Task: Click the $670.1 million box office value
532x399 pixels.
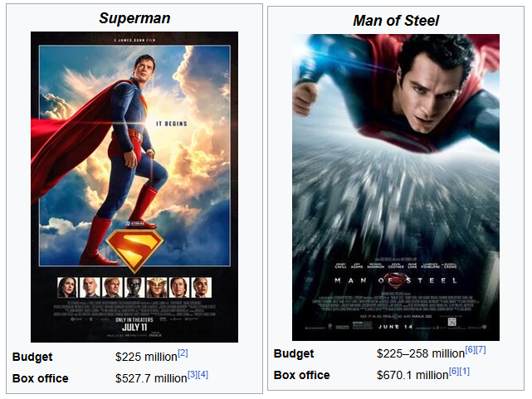Action: pyautogui.click(x=412, y=375)
